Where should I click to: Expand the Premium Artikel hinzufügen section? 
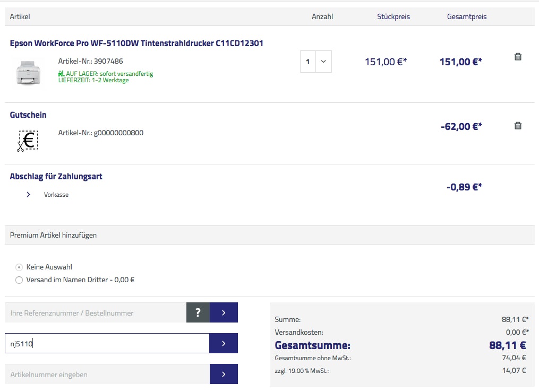(53, 235)
